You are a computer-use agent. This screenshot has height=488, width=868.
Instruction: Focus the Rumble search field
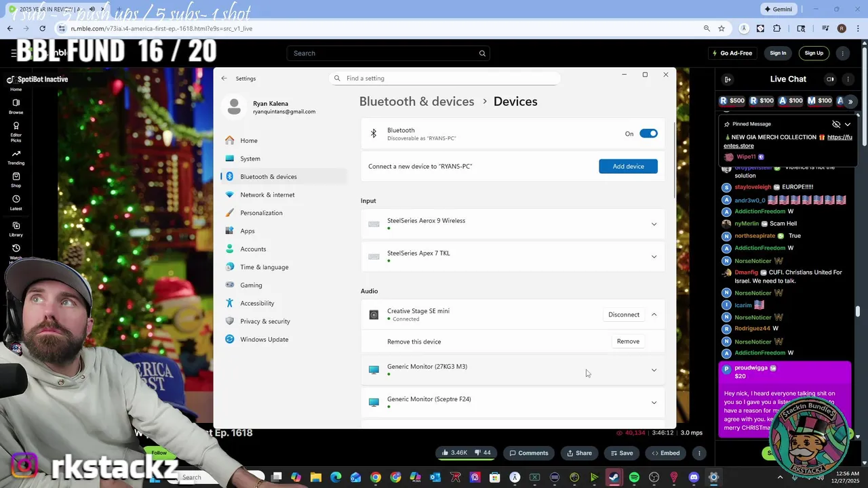coord(388,53)
